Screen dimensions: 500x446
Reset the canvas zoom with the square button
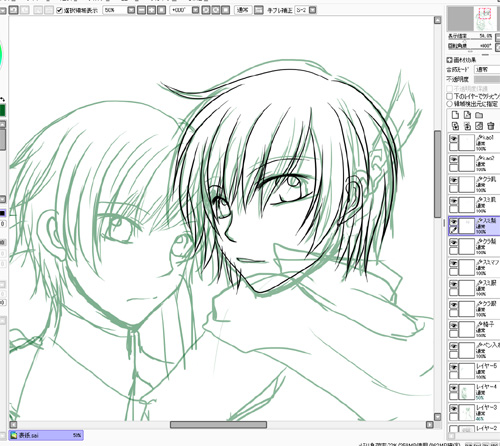click(x=162, y=10)
